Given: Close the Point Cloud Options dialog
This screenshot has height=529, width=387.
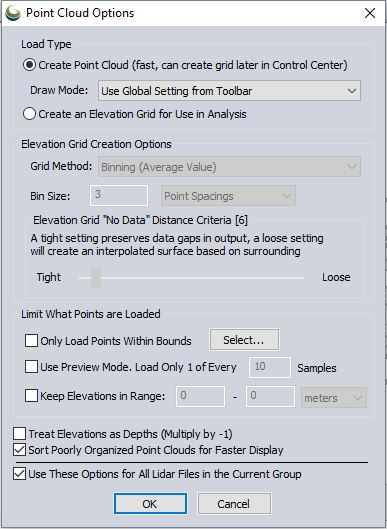Looking at the screenshot, I should pos(370,13).
